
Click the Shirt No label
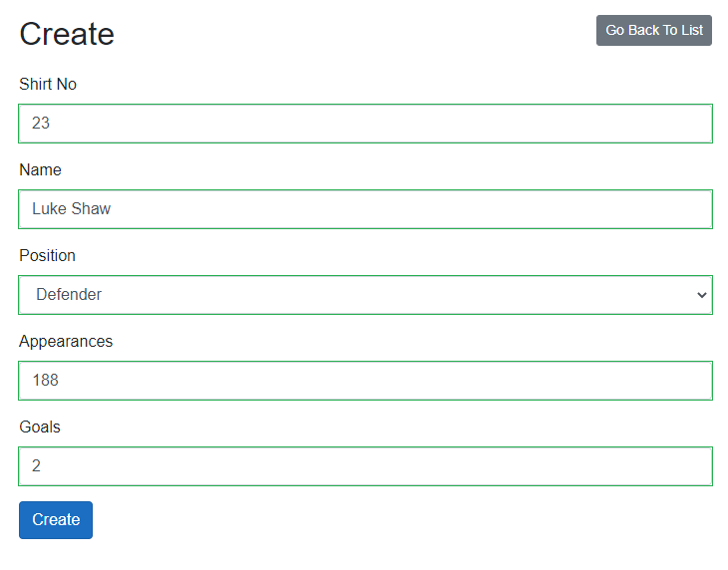coord(48,85)
